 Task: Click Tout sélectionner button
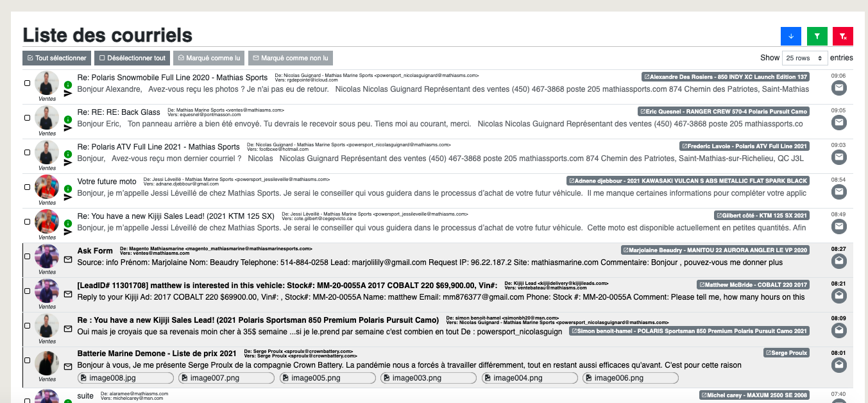point(56,58)
